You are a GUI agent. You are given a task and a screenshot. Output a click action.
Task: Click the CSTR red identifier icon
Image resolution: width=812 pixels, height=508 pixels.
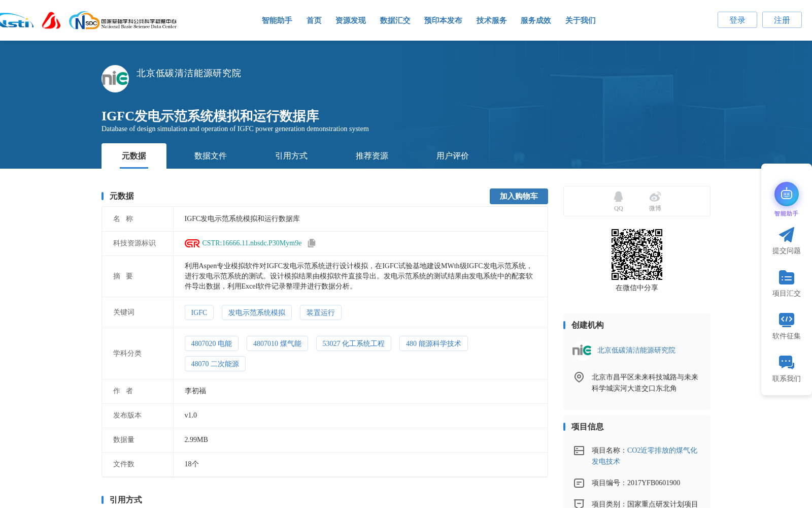click(192, 243)
